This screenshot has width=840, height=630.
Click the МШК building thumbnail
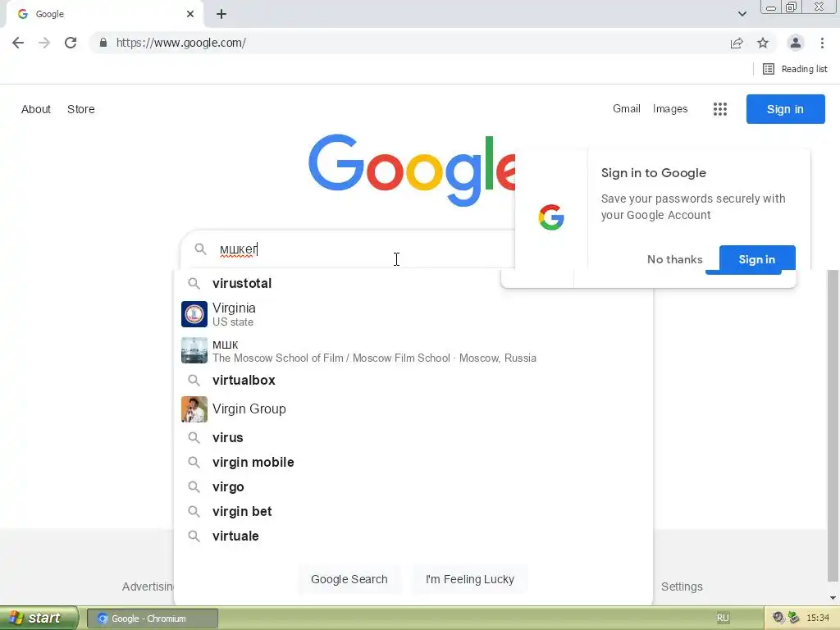tap(194, 350)
